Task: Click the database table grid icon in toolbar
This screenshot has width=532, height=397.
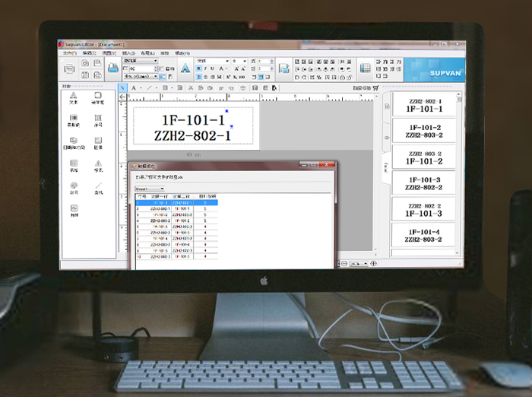Action: [365, 68]
